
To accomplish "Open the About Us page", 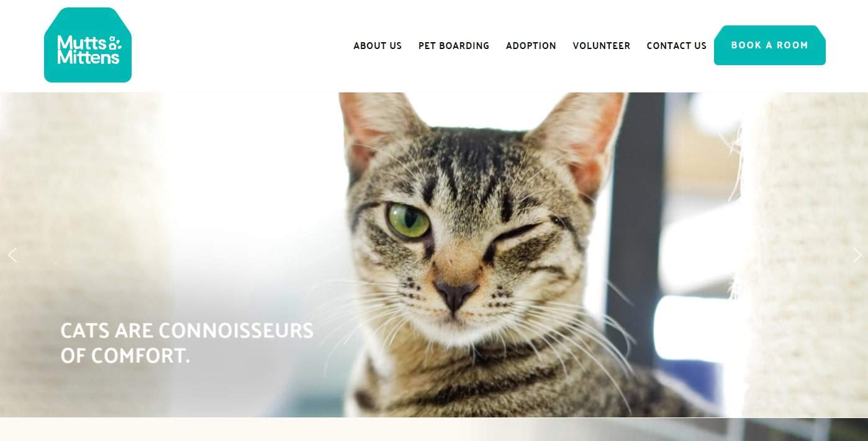I will 377,46.
